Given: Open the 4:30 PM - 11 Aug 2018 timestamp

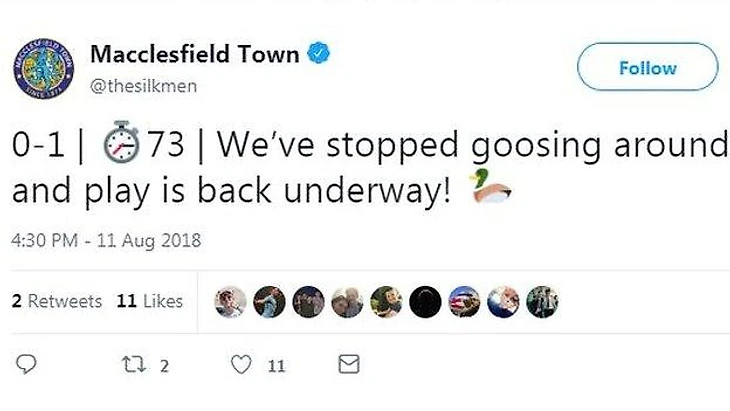Looking at the screenshot, I should (x=106, y=241).
